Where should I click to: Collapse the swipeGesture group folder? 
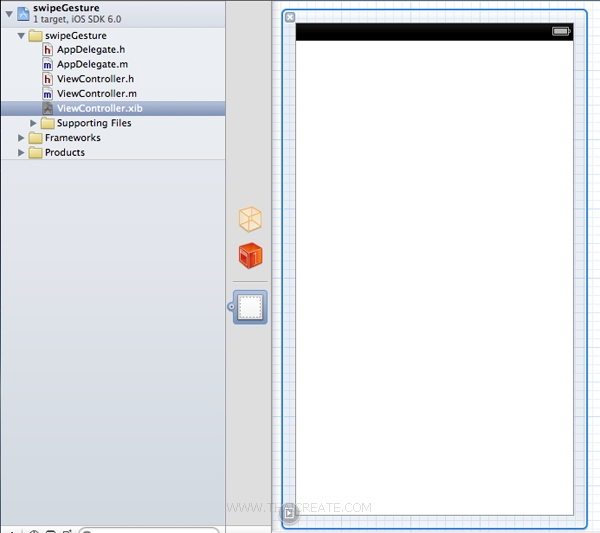tap(21, 36)
